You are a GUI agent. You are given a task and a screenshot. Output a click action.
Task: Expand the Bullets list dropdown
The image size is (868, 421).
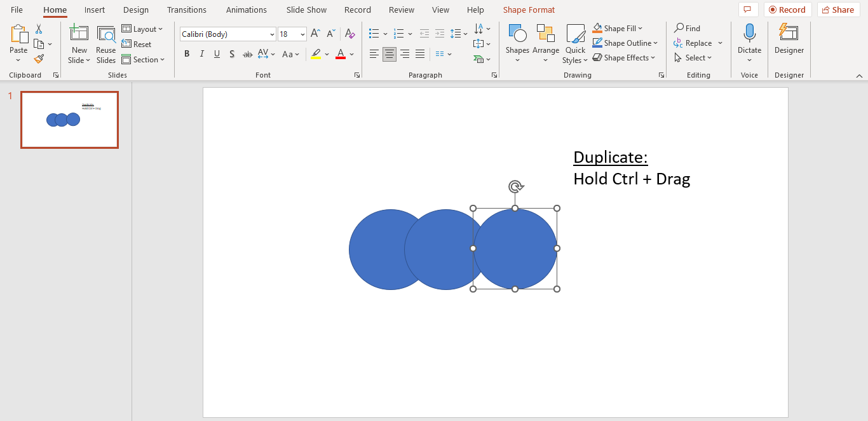click(385, 33)
